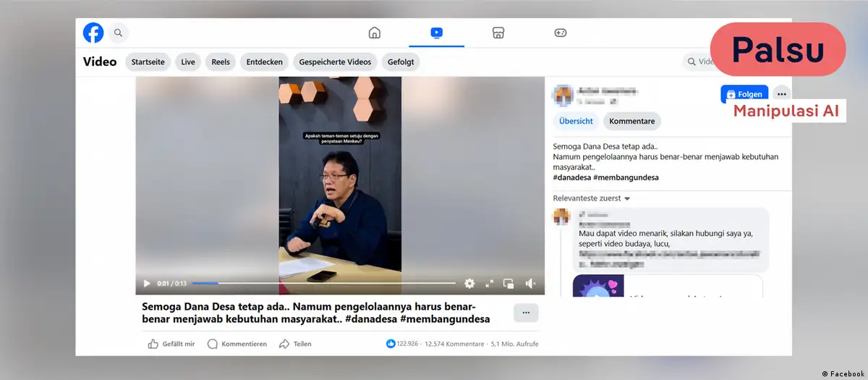
Task: Select the Gespeicherte Videos tab
Action: (x=333, y=62)
